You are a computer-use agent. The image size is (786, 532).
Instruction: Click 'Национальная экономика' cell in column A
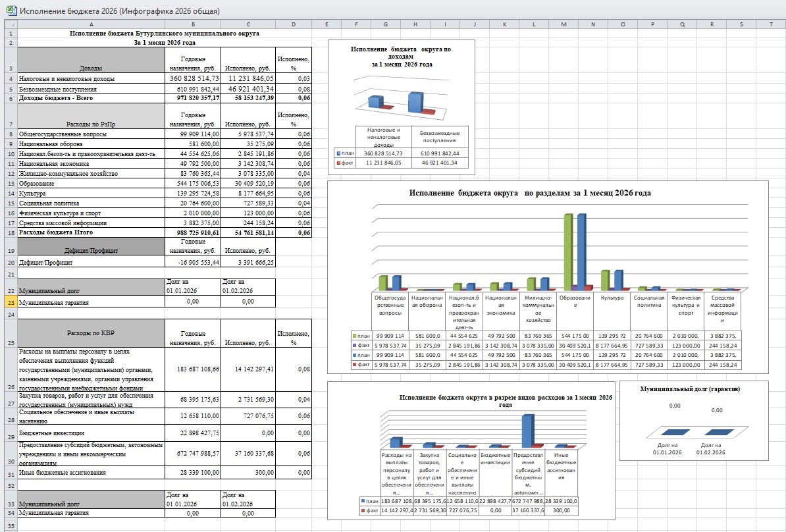tap(91, 163)
